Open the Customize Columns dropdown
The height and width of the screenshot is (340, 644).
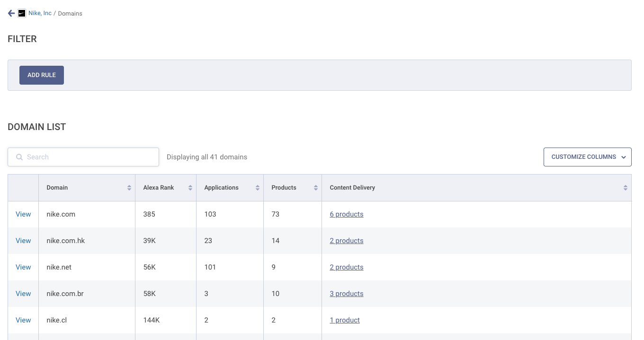pos(587,157)
